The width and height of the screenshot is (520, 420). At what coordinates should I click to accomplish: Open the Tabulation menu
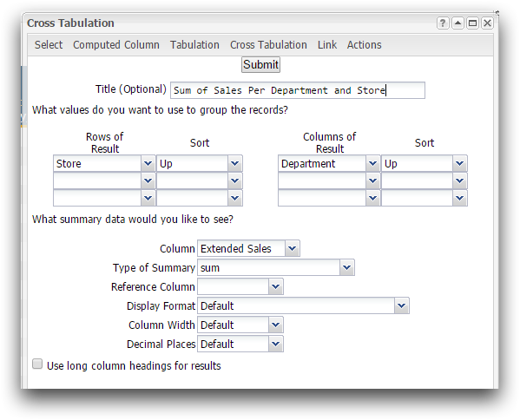point(194,45)
